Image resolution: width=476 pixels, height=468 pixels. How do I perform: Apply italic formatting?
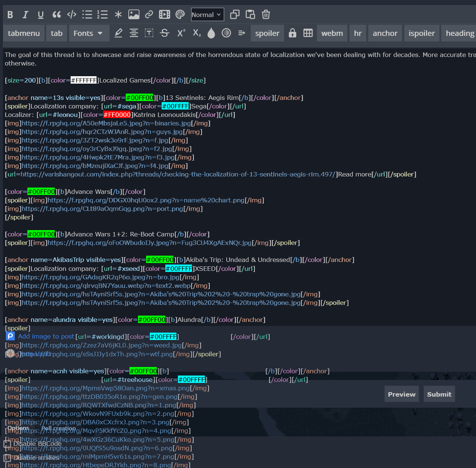tap(26, 15)
